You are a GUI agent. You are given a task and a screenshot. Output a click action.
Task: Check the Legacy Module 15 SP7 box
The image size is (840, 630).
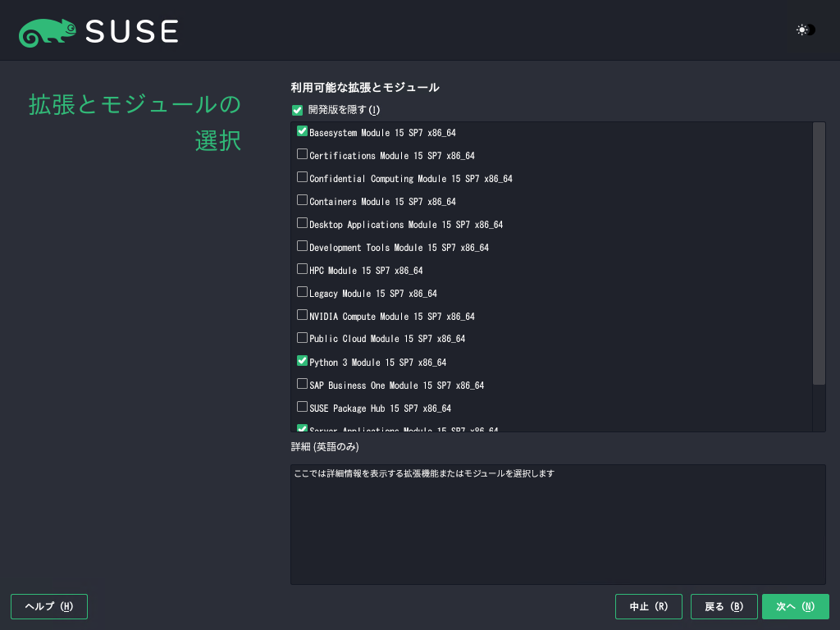coord(303,292)
